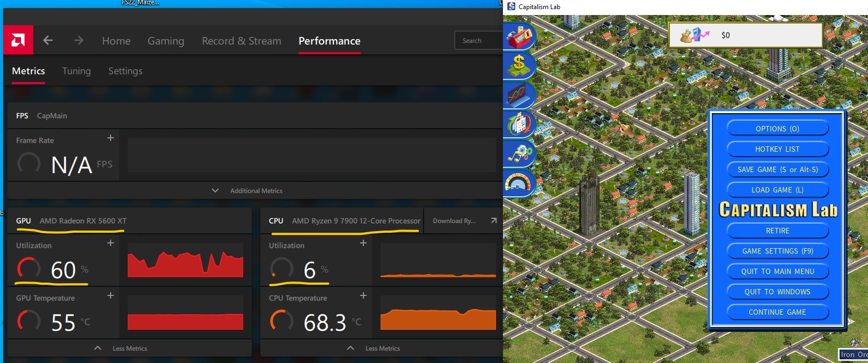Viewport: 868px width, 363px height.
Task: Open the dollar sign land icon in Capitalism Lab
Action: click(519, 65)
